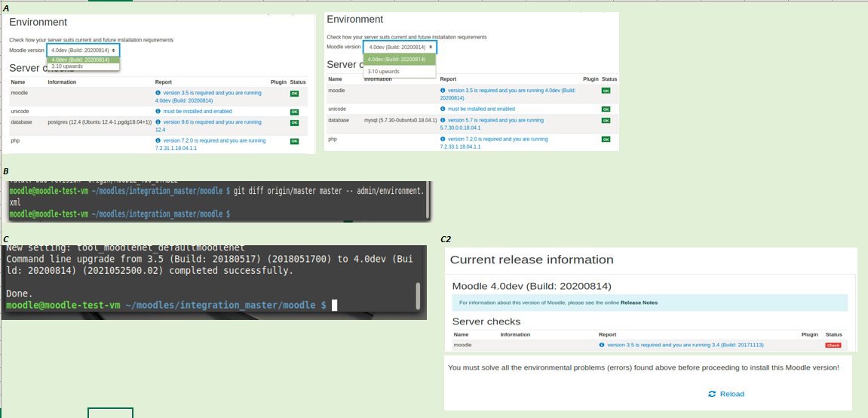Viewport: 868px width, 418px height.
Task: Click info icon in php 7.2.31 row
Action: [x=158, y=140]
